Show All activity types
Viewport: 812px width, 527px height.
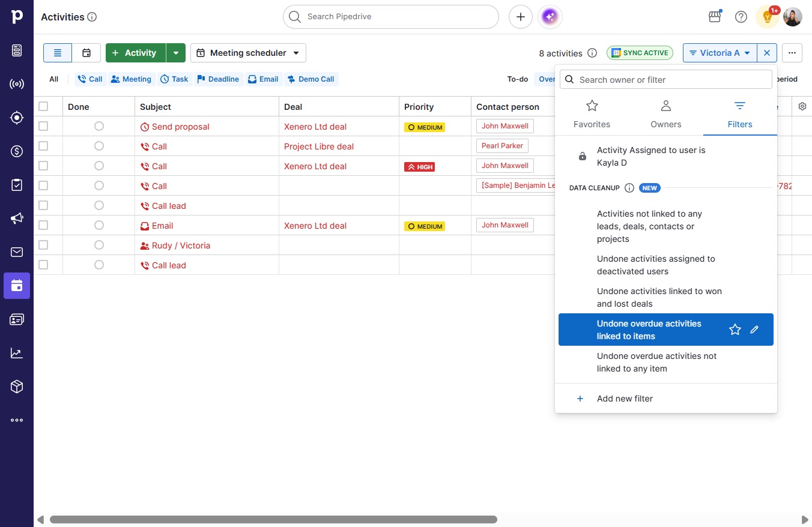(x=54, y=79)
